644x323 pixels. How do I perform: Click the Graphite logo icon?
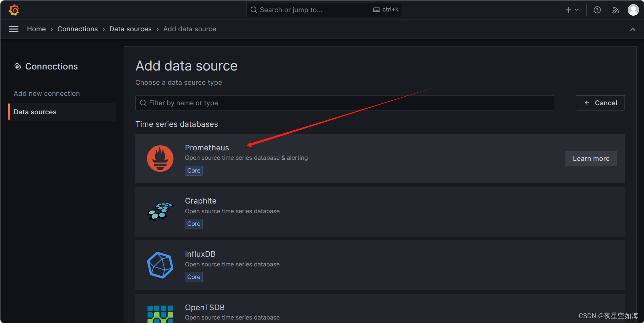[160, 212]
